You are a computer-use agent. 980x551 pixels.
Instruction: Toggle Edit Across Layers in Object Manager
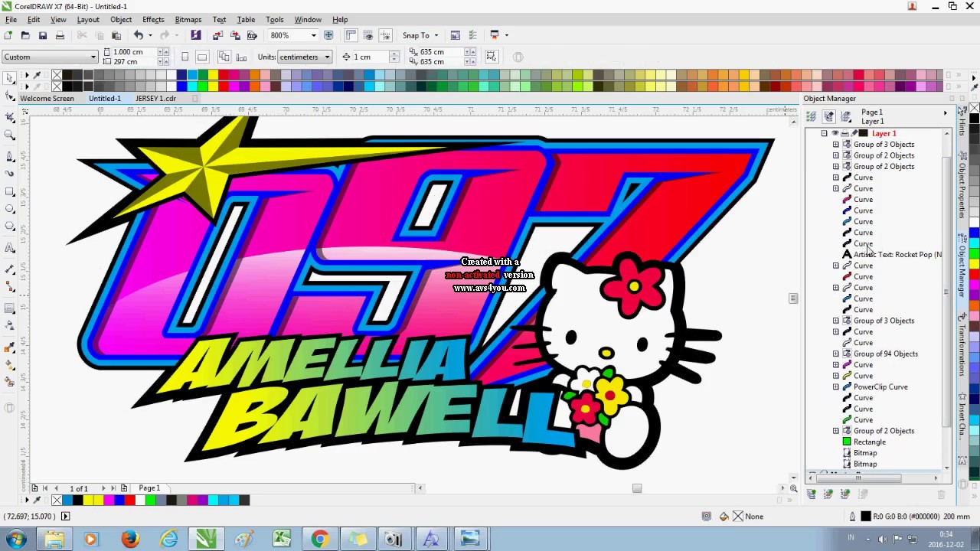click(x=828, y=116)
